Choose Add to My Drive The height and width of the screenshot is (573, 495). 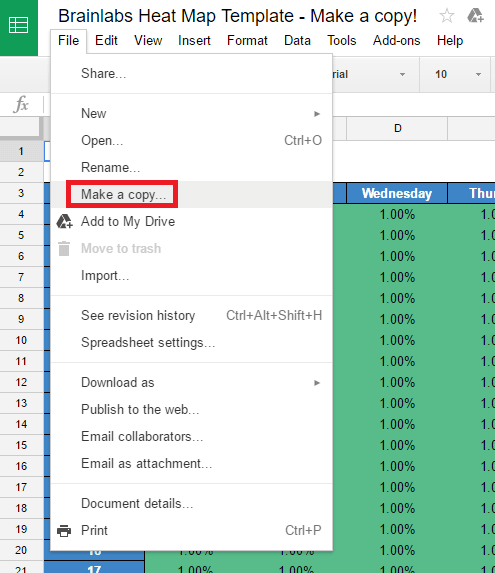coord(191,221)
